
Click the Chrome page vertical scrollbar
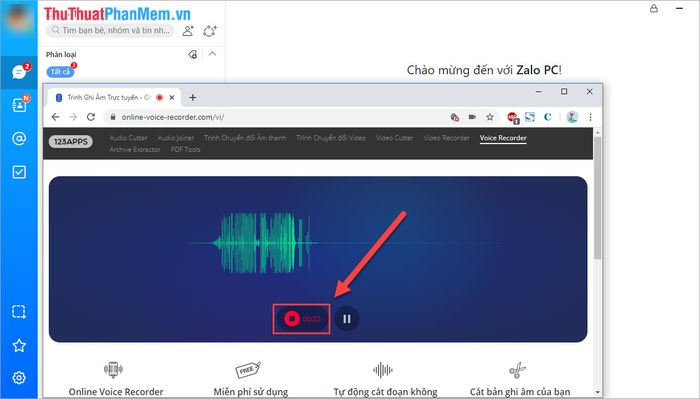tap(597, 198)
